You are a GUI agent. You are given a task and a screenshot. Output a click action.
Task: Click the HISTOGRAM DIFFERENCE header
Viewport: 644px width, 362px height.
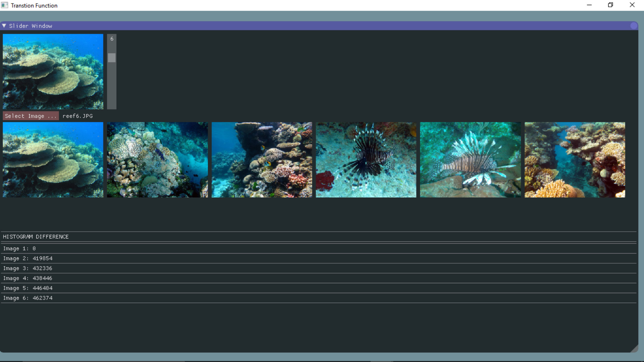(x=36, y=237)
